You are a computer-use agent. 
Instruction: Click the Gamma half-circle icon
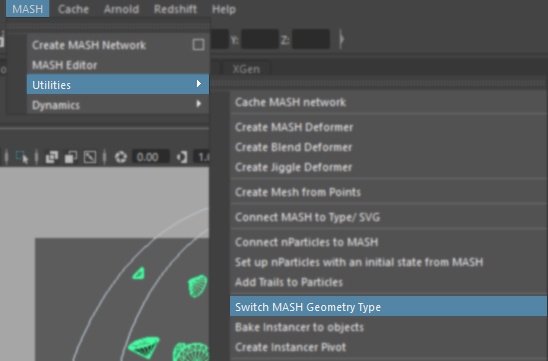182,157
